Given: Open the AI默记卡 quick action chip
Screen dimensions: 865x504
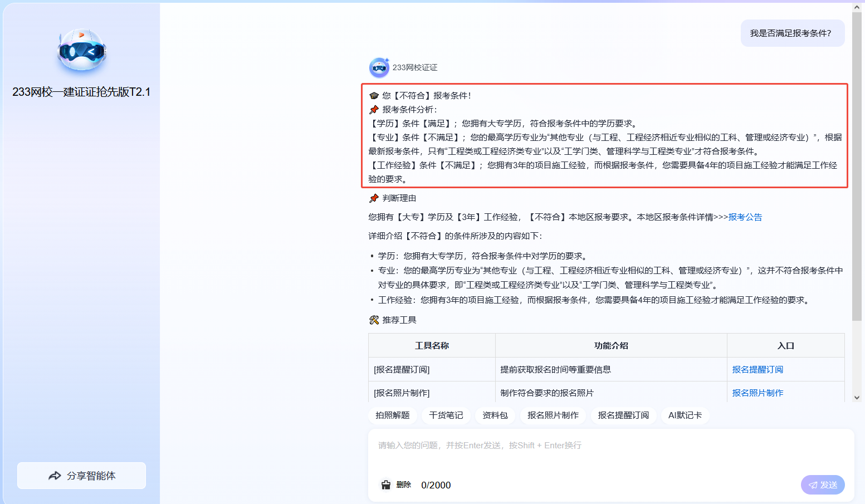Looking at the screenshot, I should 685,415.
